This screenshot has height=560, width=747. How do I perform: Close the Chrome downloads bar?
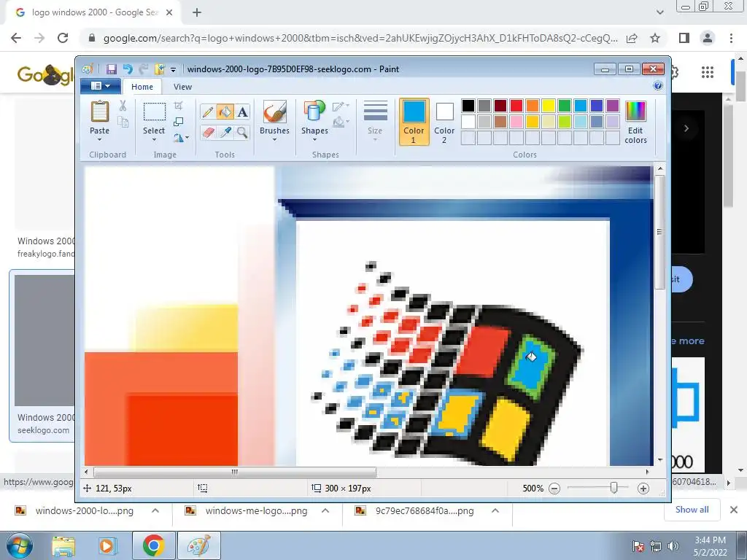point(734,510)
